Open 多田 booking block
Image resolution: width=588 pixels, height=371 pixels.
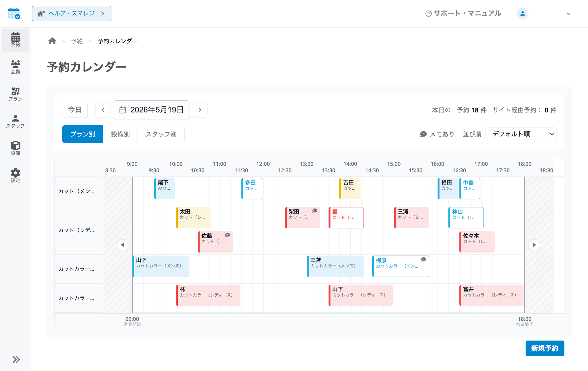pos(252,189)
